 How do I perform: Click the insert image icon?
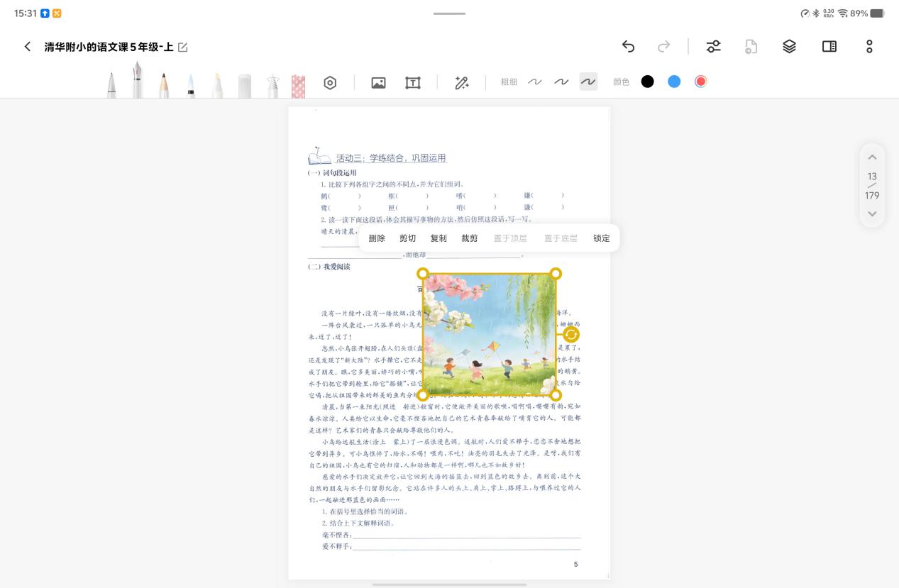click(378, 83)
